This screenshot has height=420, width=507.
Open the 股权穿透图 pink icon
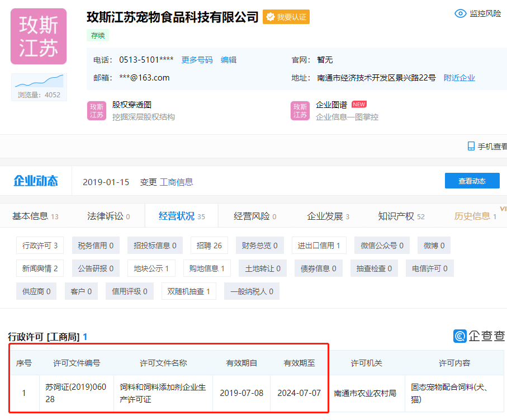tap(96, 111)
